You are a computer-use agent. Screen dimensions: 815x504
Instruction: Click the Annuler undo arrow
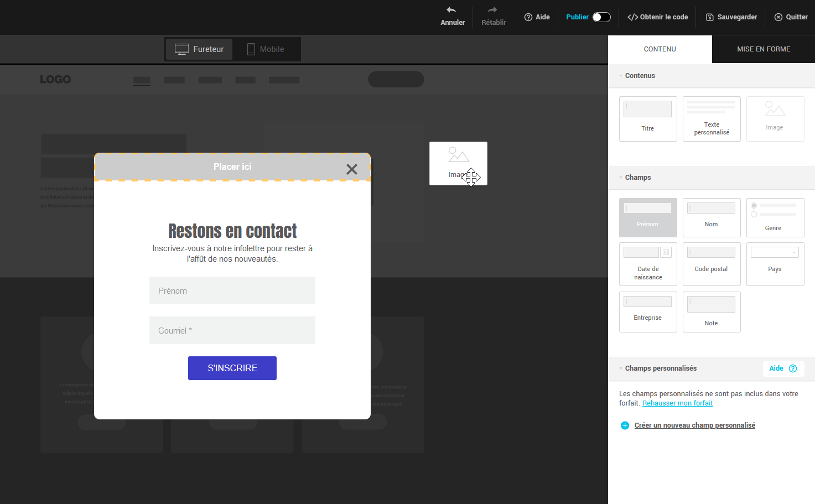pos(451,10)
